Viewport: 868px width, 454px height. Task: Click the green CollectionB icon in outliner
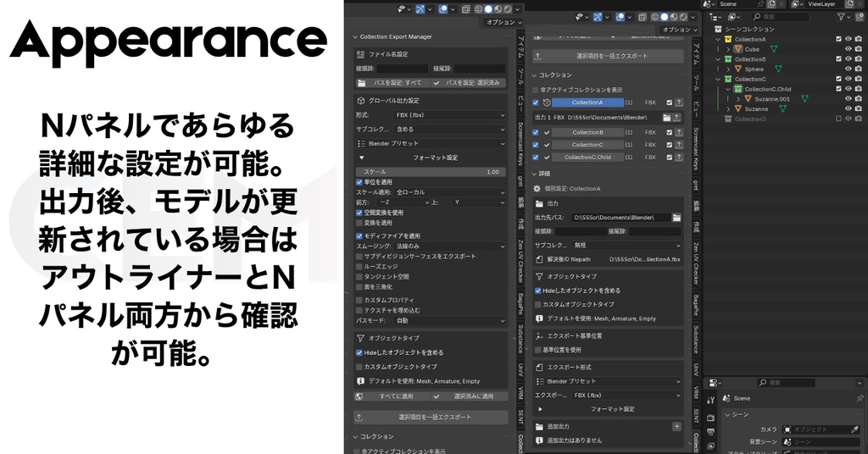pyautogui.click(x=728, y=59)
